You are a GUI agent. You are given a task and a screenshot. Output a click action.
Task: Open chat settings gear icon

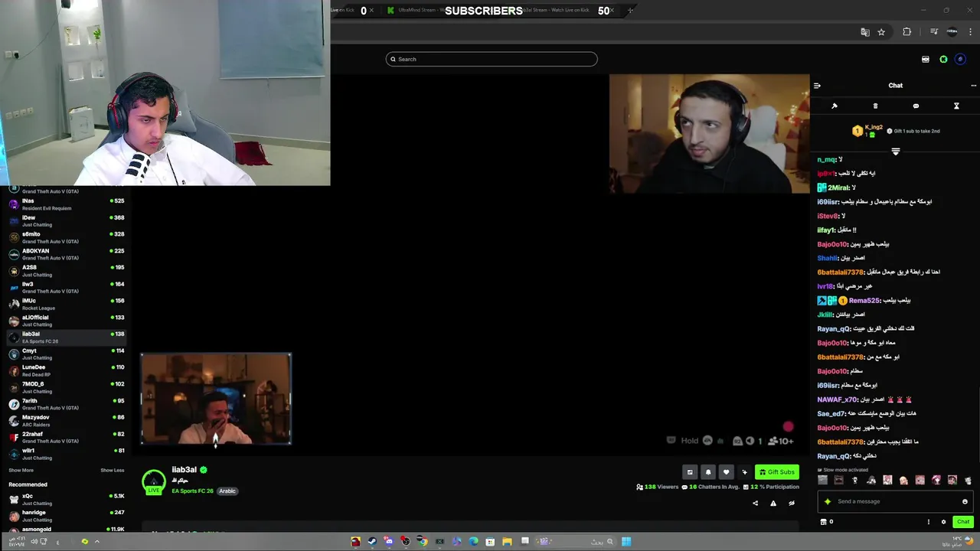click(943, 522)
